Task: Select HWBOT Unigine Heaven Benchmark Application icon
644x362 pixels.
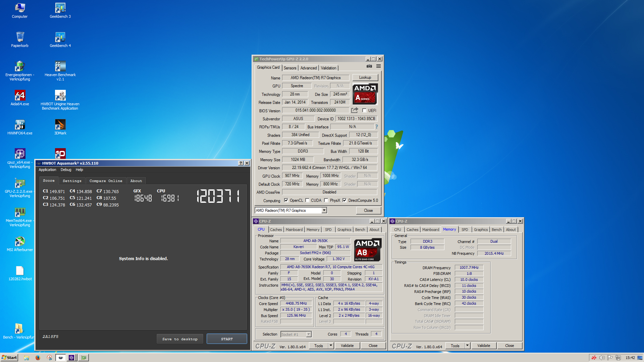Action: [x=60, y=100]
